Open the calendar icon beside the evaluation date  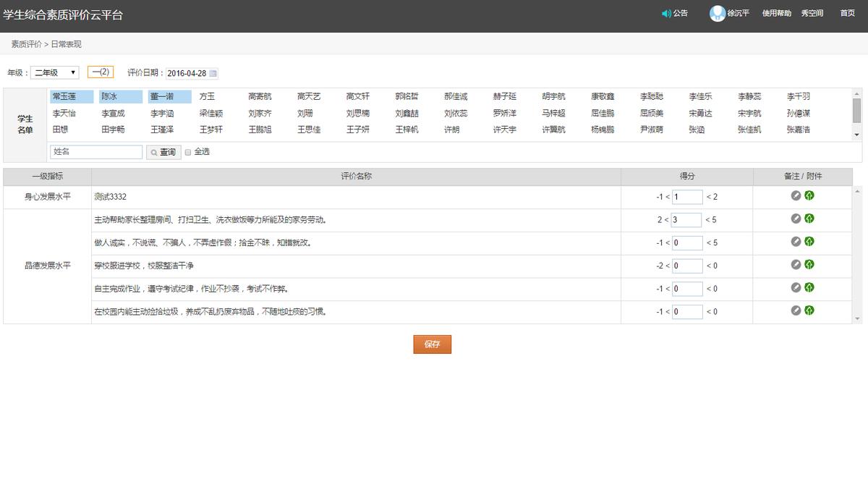click(x=212, y=72)
